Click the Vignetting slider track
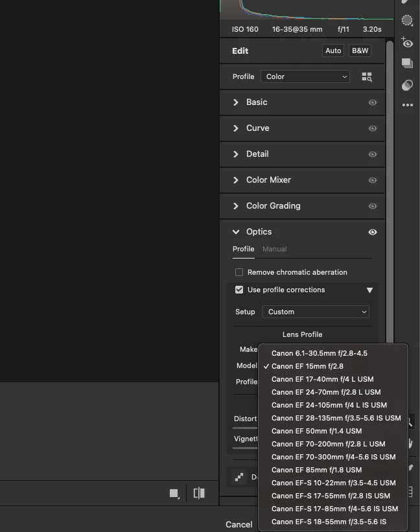 tap(245, 448)
